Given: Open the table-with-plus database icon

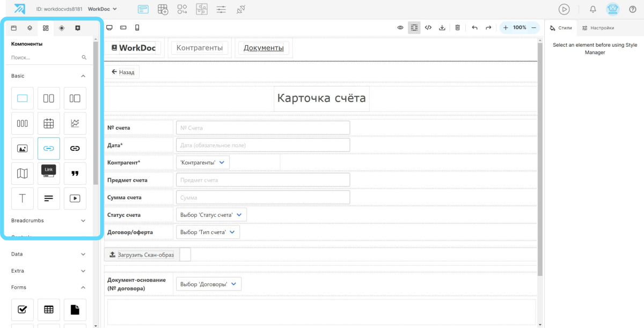Looking at the screenshot, I should [163, 9].
